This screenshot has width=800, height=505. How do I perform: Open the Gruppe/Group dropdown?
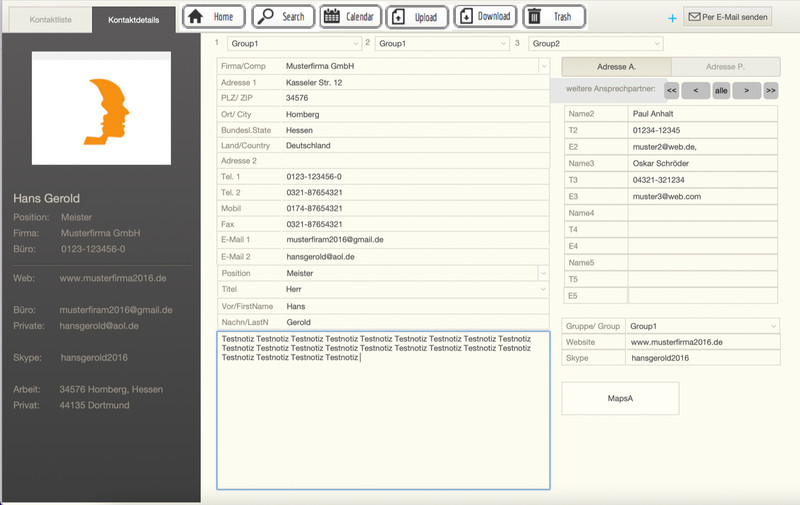[x=703, y=326]
